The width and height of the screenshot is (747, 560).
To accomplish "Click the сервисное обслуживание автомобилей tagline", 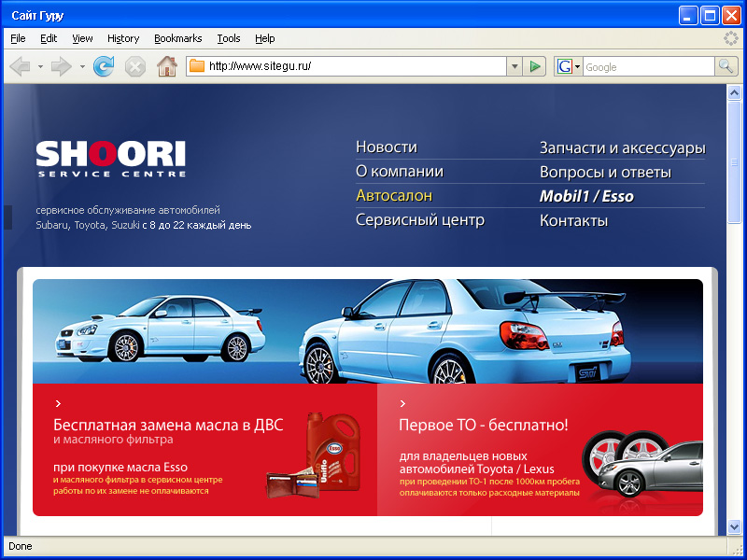I will (128, 210).
